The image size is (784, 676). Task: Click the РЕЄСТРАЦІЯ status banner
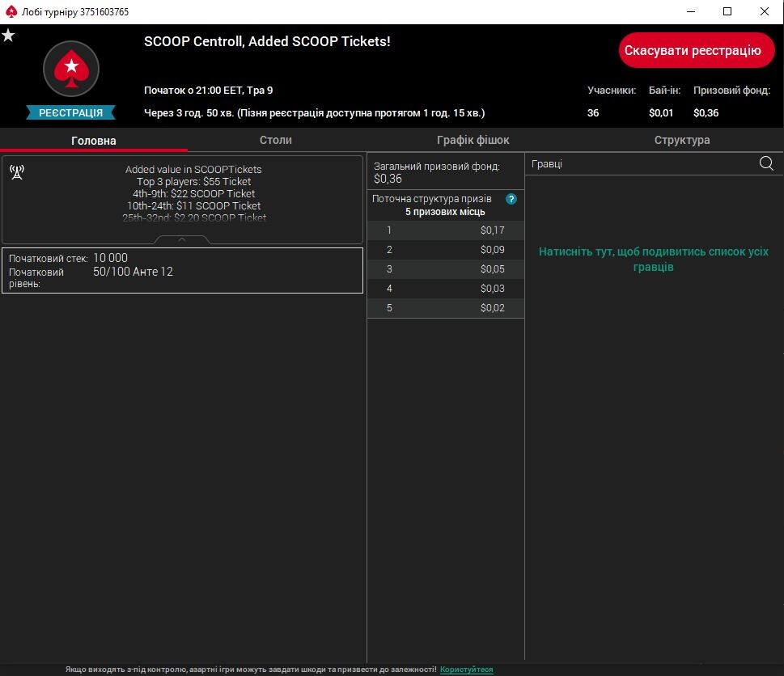tap(70, 112)
